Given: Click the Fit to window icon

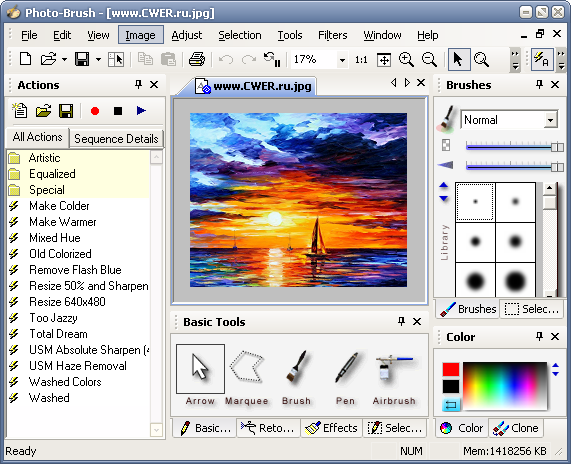Looking at the screenshot, I should point(384,59).
